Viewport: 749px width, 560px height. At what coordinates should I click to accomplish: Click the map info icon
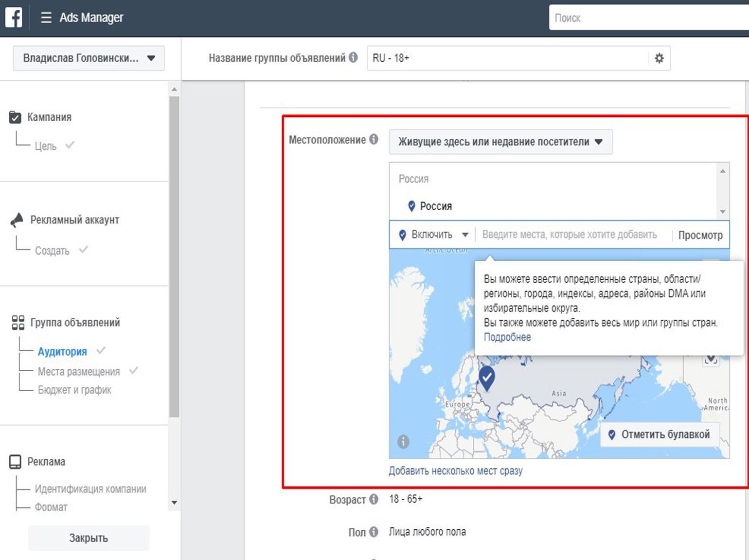tap(403, 442)
